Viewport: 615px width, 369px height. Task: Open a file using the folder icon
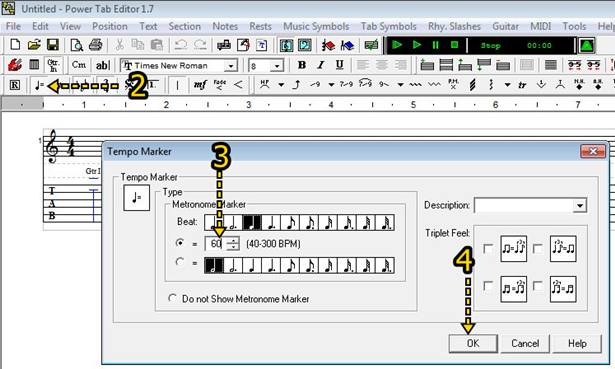[x=34, y=45]
